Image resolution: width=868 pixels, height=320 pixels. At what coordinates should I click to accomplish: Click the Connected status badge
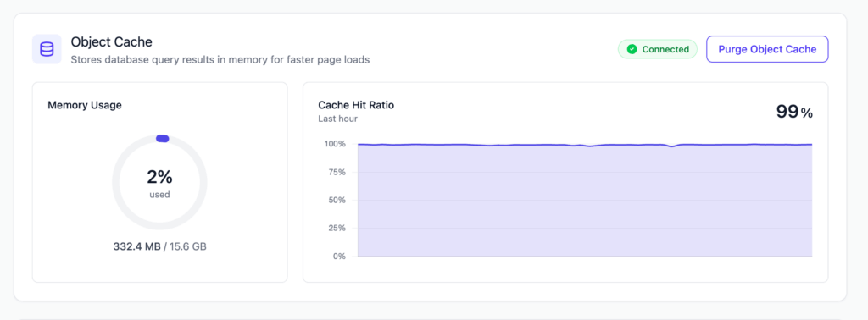pyautogui.click(x=657, y=49)
